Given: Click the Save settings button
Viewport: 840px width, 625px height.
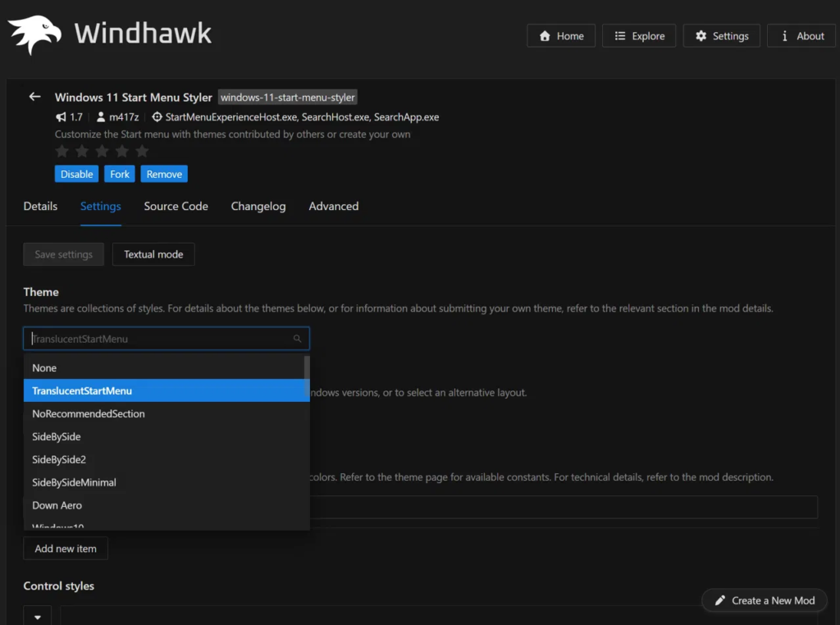Looking at the screenshot, I should pos(64,254).
